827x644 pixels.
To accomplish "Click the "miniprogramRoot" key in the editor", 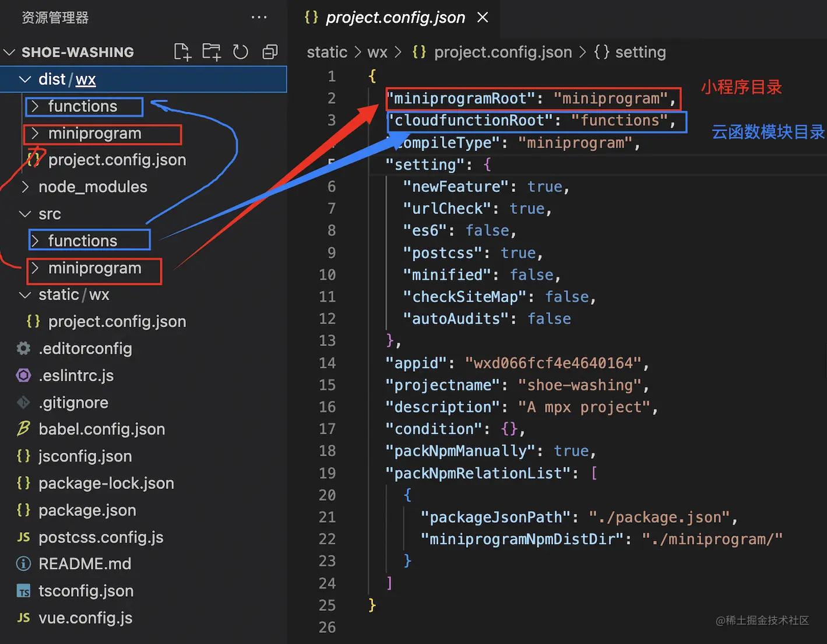I will pyautogui.click(x=460, y=98).
